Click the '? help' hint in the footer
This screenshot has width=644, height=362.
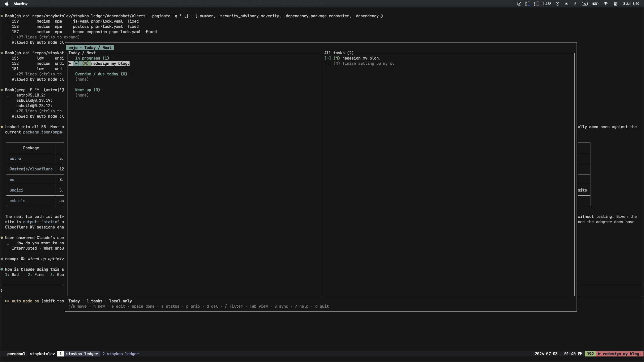(302, 306)
